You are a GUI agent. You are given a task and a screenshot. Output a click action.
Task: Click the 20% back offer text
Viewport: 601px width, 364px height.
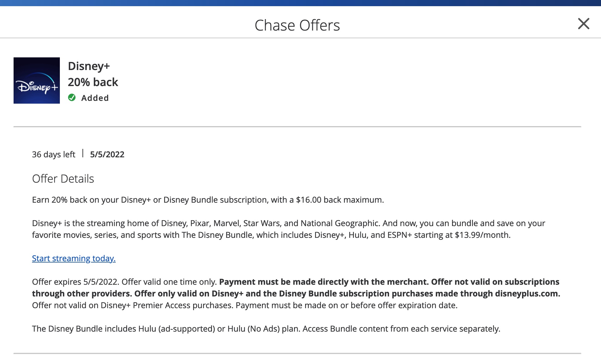tap(93, 82)
